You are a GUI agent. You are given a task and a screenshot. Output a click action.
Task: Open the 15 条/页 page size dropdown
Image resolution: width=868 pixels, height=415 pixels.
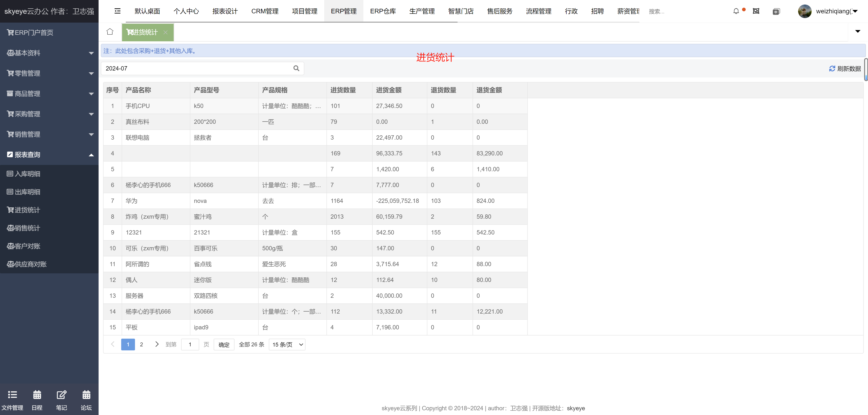click(287, 344)
